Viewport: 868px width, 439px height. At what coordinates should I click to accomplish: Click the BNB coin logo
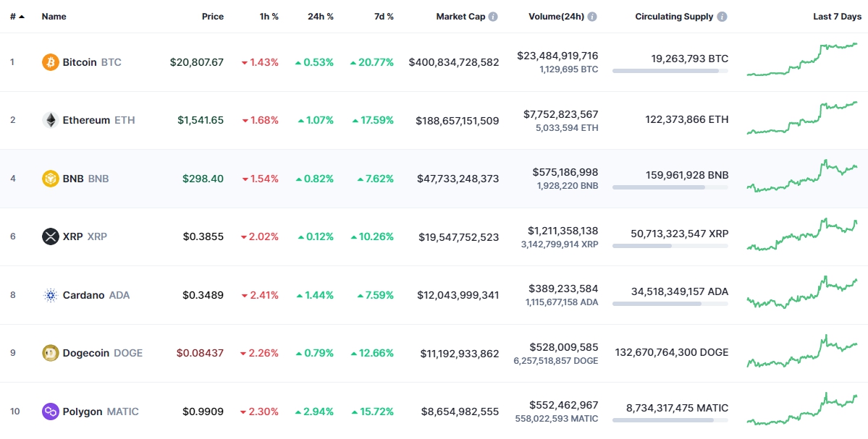[51, 179]
